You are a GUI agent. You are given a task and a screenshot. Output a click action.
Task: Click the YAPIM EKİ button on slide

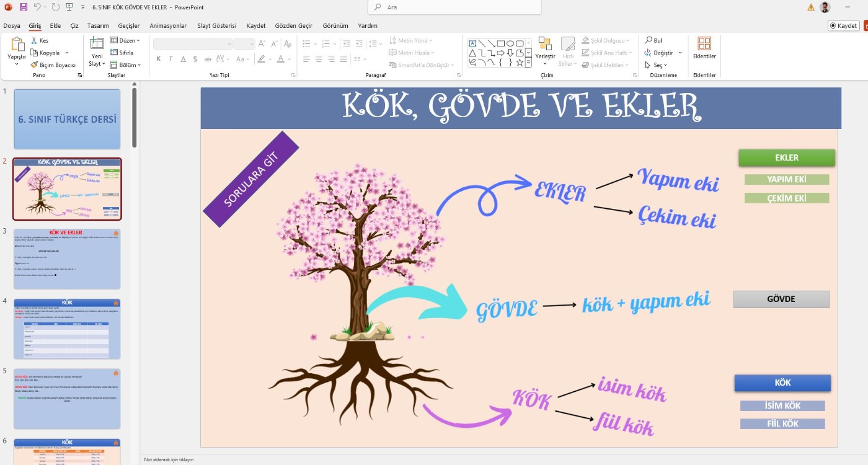787,180
